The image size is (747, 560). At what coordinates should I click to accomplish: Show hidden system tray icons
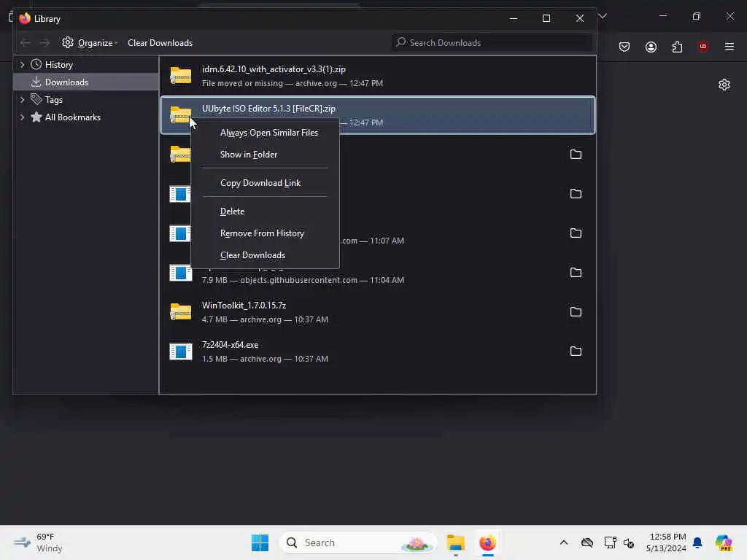pyautogui.click(x=564, y=542)
